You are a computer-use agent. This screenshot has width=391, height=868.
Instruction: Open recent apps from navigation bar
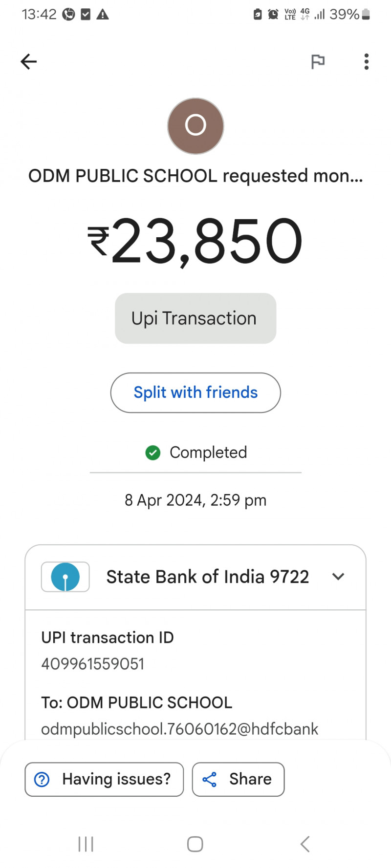coord(86,844)
